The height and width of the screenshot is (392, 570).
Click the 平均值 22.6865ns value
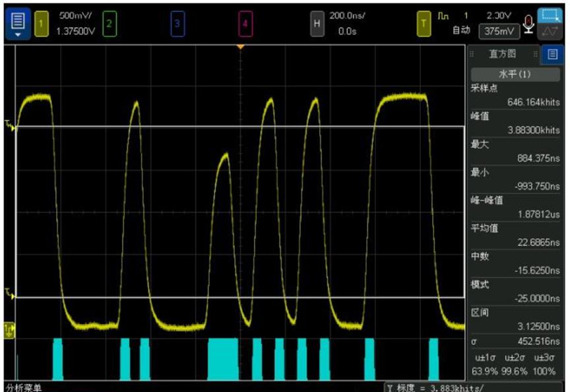[x=538, y=242]
